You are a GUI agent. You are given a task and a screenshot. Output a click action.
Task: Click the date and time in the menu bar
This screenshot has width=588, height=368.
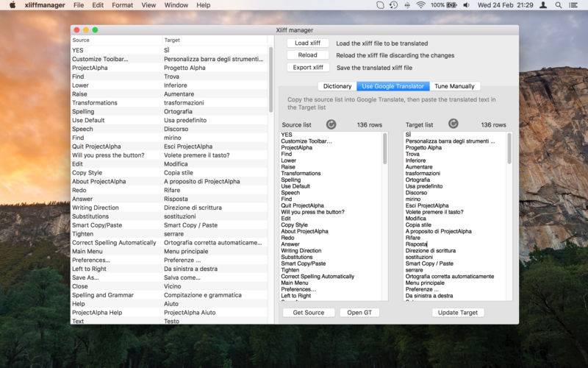pos(505,5)
